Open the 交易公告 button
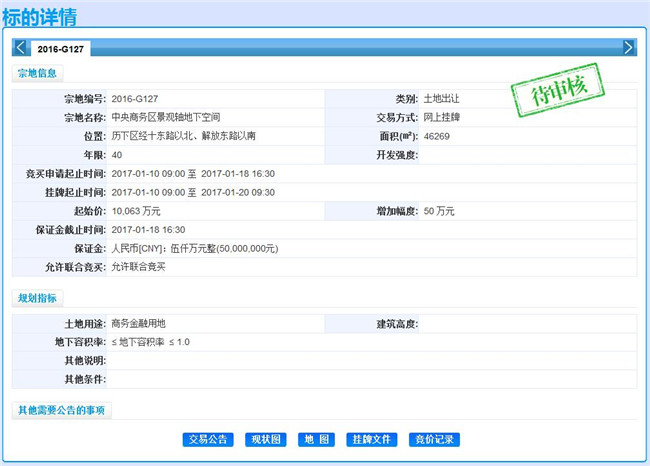The image size is (650, 466). point(208,439)
